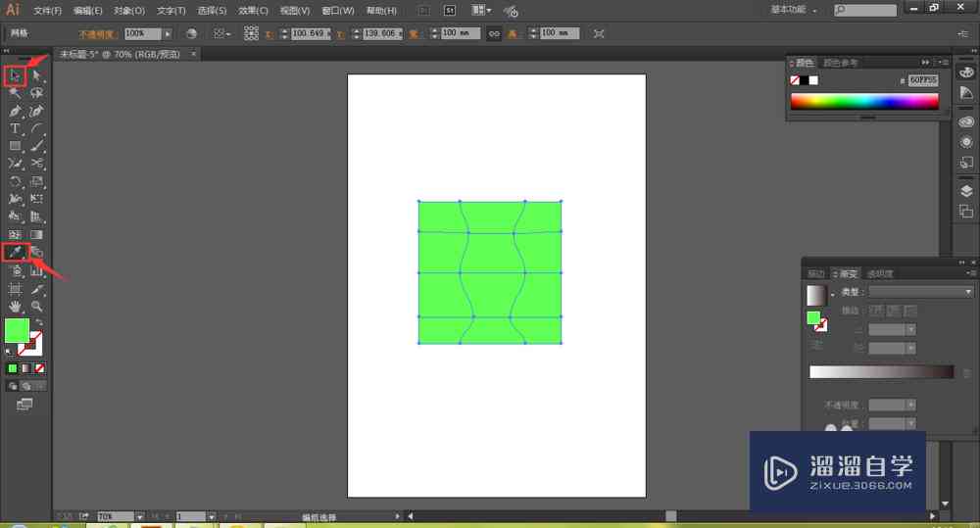Open the 文件(F) File menu
Image resolution: width=980 pixels, height=528 pixels.
[47, 11]
